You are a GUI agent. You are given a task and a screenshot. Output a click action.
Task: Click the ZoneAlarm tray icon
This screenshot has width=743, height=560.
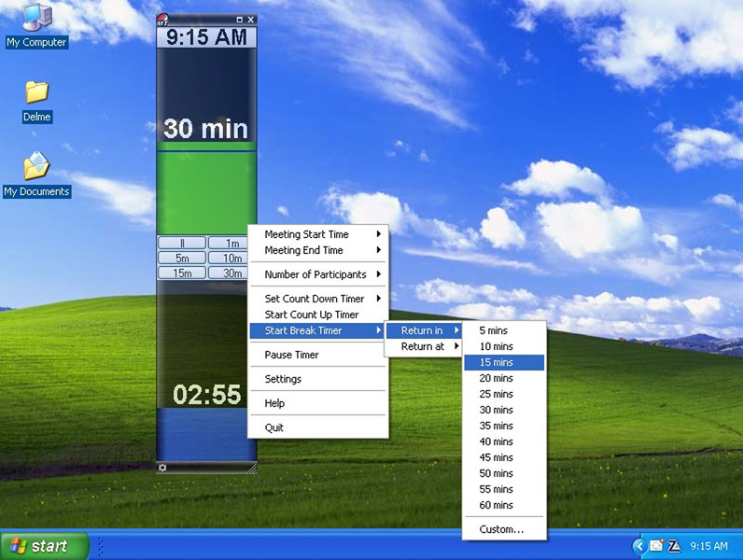[674, 546]
